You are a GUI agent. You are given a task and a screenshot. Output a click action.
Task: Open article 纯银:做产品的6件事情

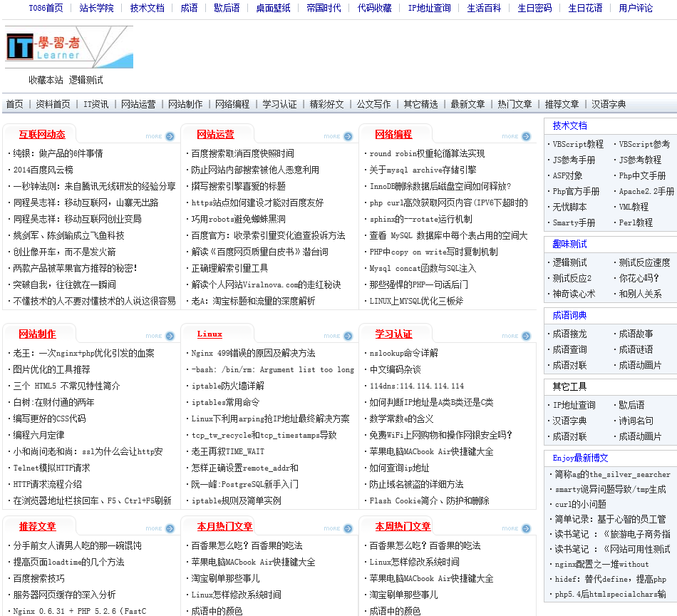[x=58, y=153]
